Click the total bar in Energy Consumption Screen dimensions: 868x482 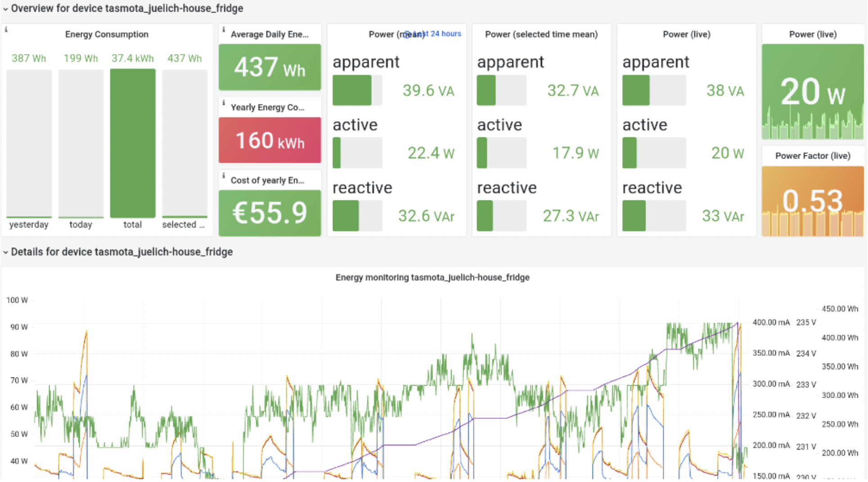tap(133, 144)
